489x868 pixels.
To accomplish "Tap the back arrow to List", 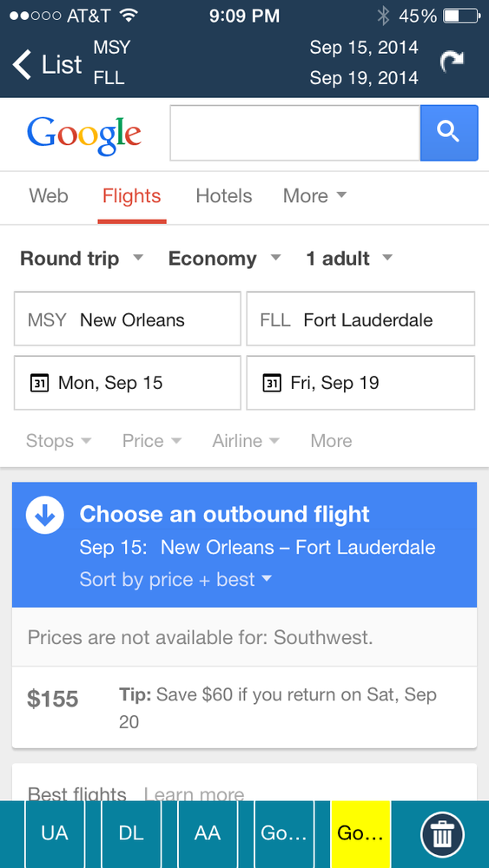I will (47, 64).
